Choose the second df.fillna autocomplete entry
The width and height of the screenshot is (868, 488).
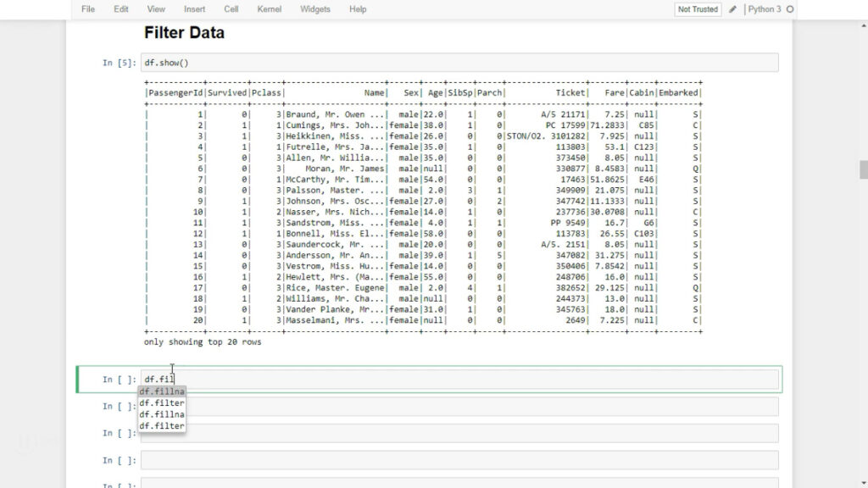click(162, 414)
